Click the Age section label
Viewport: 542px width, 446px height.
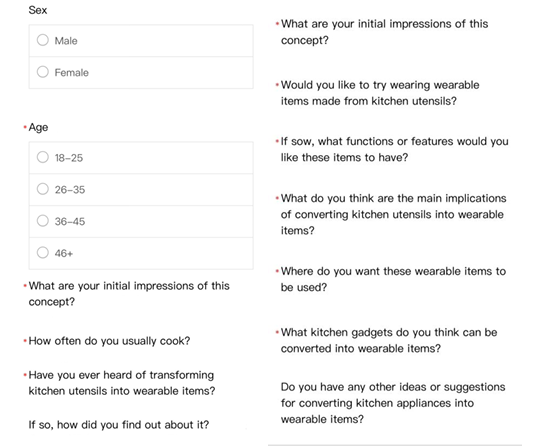pyautogui.click(x=38, y=127)
